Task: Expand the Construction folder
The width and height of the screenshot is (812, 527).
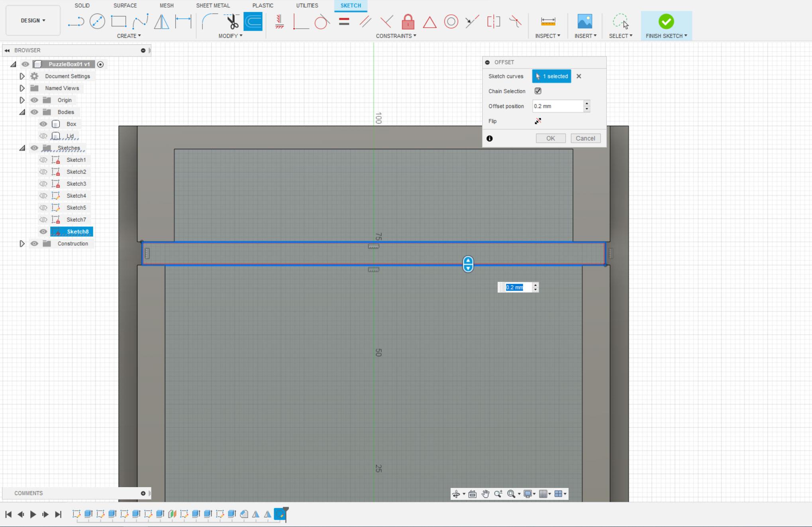Action: pos(22,243)
